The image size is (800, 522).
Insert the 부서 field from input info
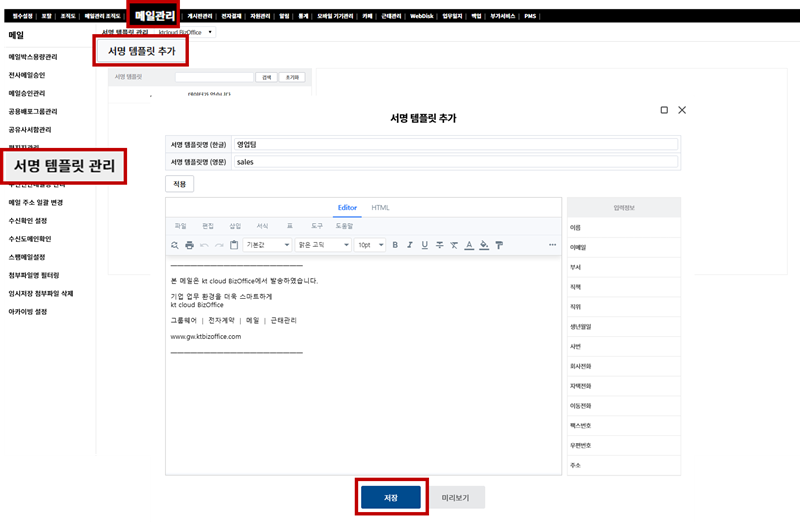click(x=623, y=267)
